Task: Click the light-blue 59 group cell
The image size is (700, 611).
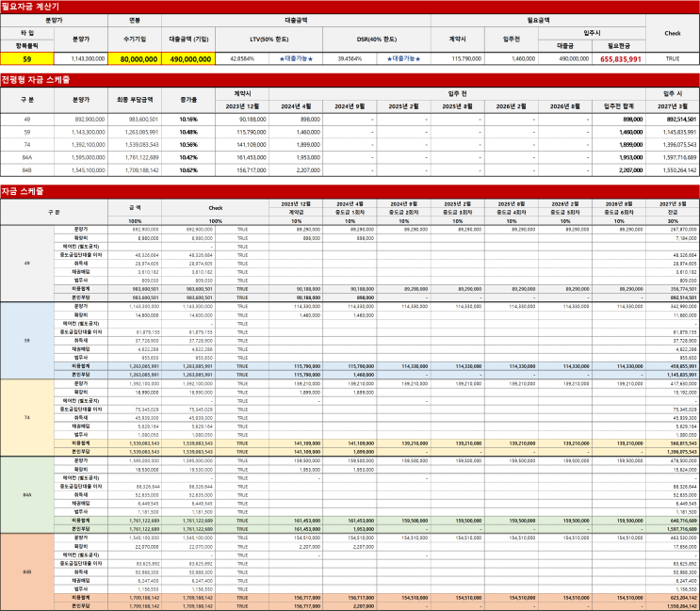Action: click(x=27, y=341)
